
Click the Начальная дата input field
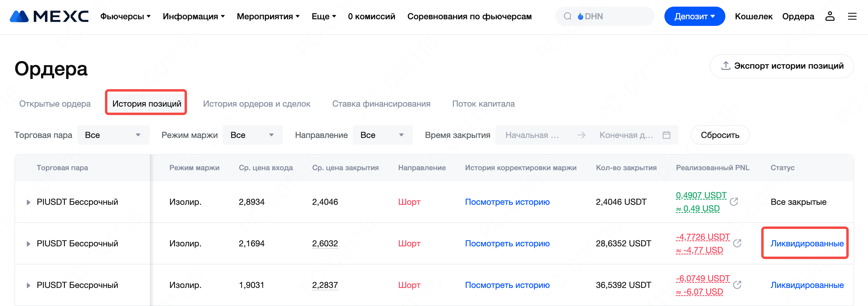click(532, 135)
